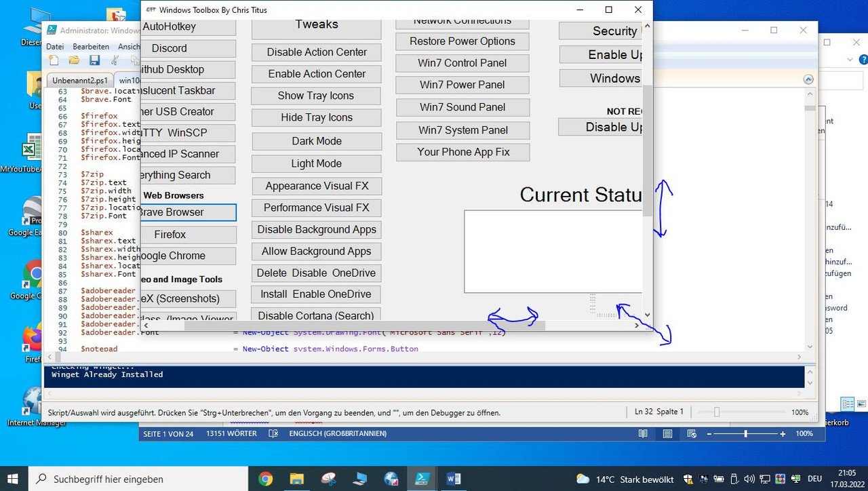Click the Toolbox horizontal scrollbar thumb
The image size is (868, 491).
click(x=364, y=326)
